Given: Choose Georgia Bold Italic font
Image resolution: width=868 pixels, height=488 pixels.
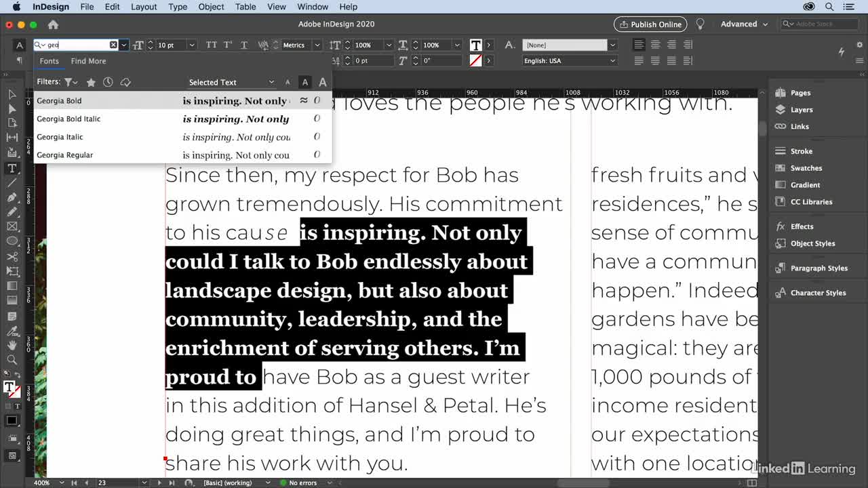Looking at the screenshot, I should (x=183, y=119).
